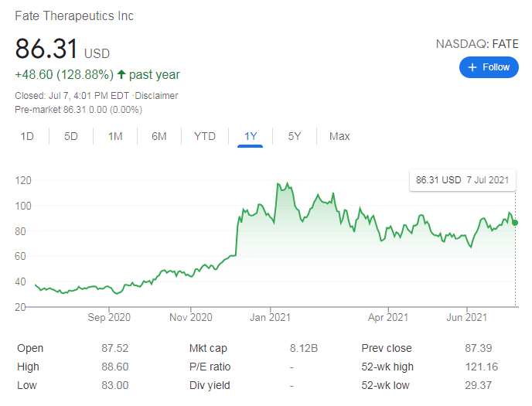Open the 5Y chart range
The height and width of the screenshot is (406, 532).
pos(295,136)
